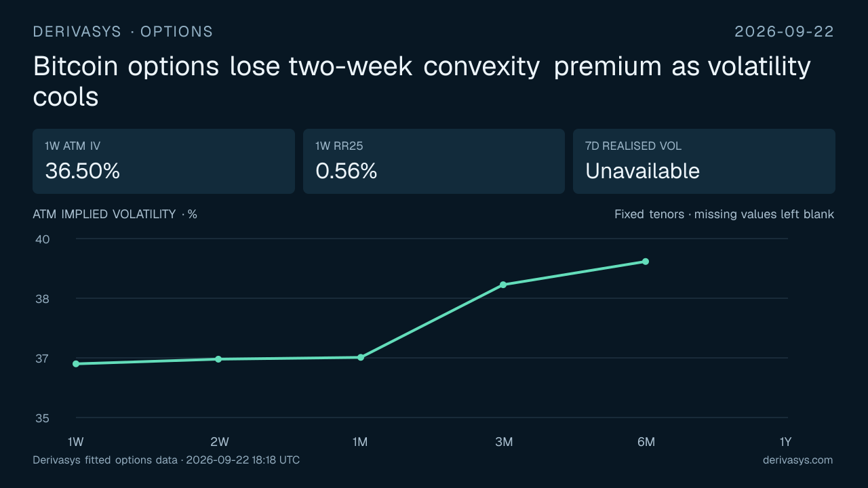Click the 6M tenor axis label
The image size is (868, 488).
pos(646,442)
